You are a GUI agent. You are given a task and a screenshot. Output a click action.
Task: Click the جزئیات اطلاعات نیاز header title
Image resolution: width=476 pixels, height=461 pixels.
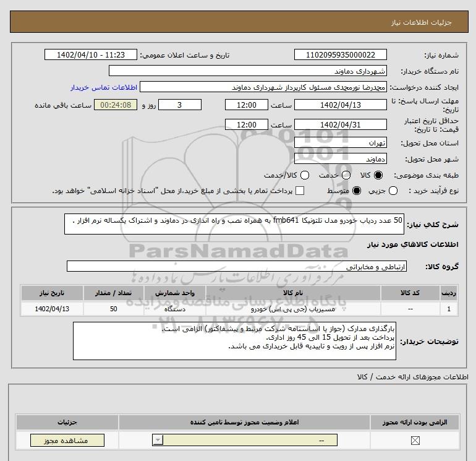(422, 22)
